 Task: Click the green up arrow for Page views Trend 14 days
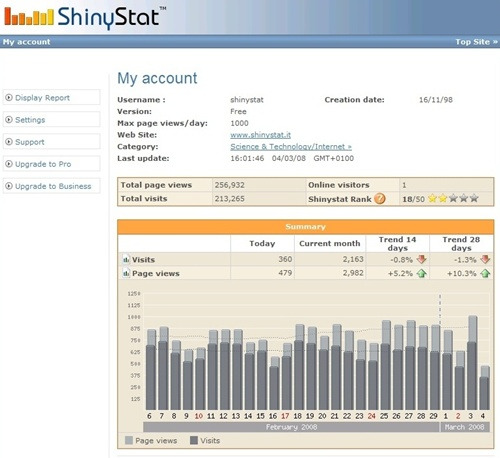pyautogui.click(x=422, y=273)
